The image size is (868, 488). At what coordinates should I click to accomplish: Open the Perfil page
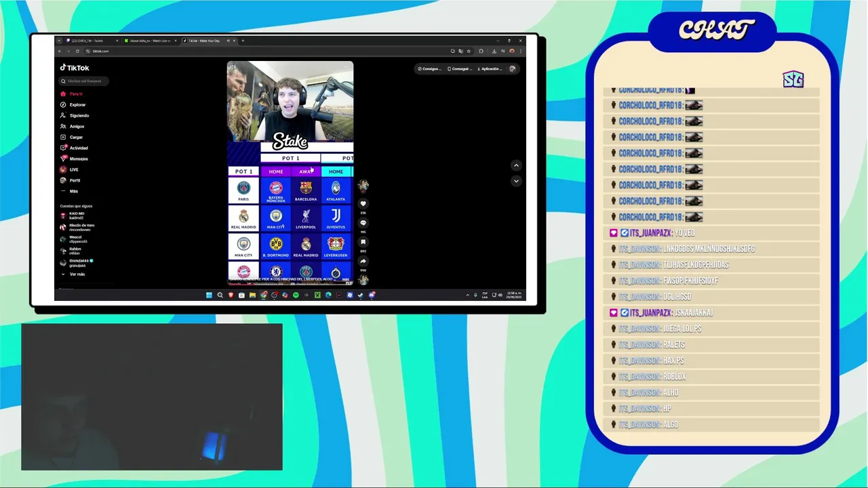[71, 180]
